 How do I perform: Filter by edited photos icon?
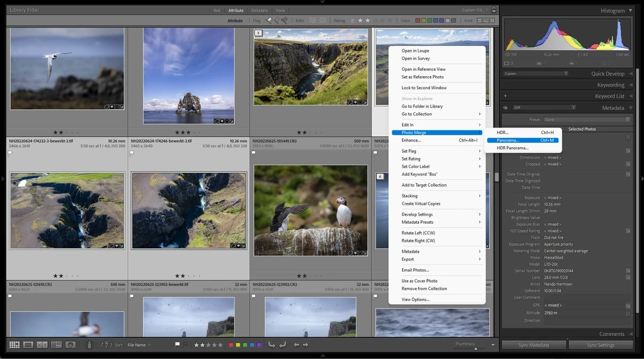point(313,20)
